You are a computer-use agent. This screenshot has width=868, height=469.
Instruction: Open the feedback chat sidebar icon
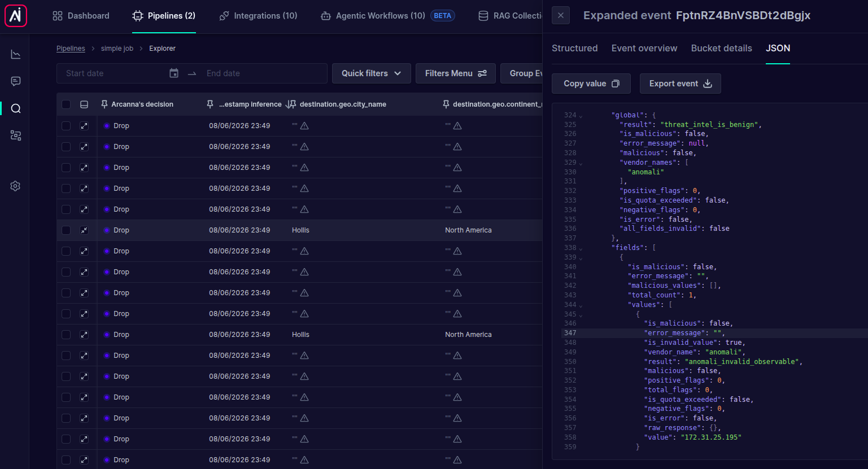coord(16,81)
